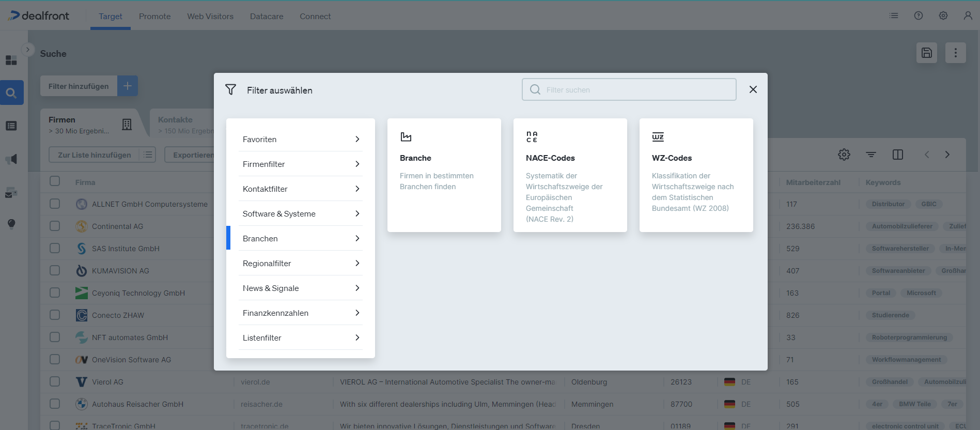Open the help question mark icon
The image size is (980, 430).
(x=918, y=16)
